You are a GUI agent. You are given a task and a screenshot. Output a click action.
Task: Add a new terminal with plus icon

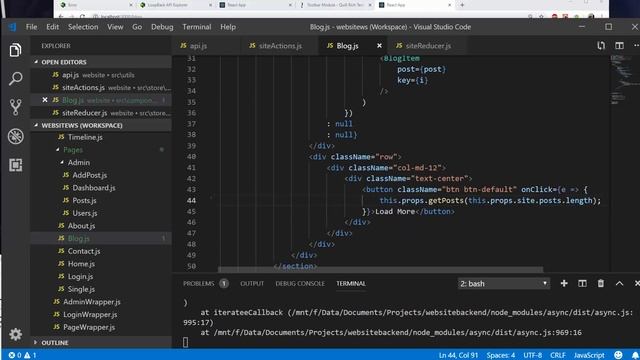point(564,283)
